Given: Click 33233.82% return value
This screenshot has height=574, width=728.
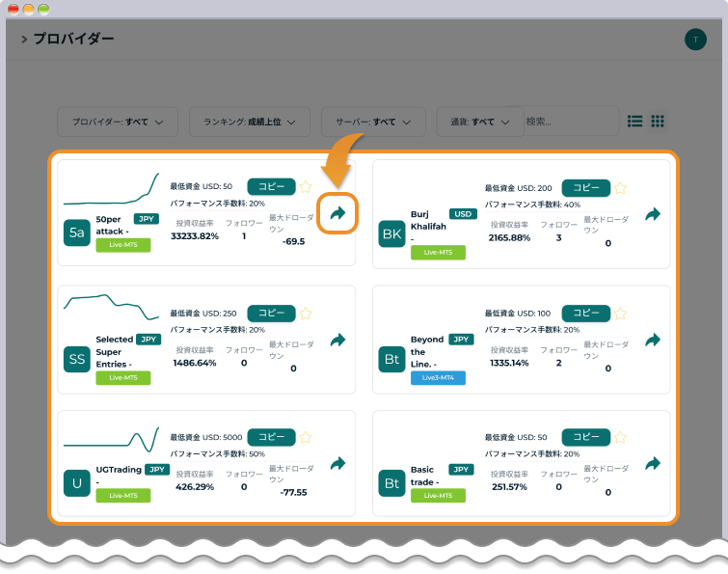Looking at the screenshot, I should 195,236.
